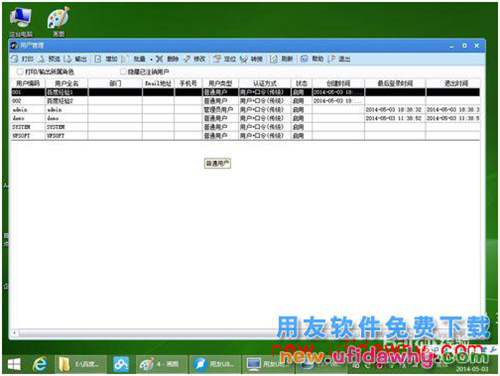Screen dimensions: 500x376
Task: Click the last login time in the admin row
Action: [x=395, y=109]
